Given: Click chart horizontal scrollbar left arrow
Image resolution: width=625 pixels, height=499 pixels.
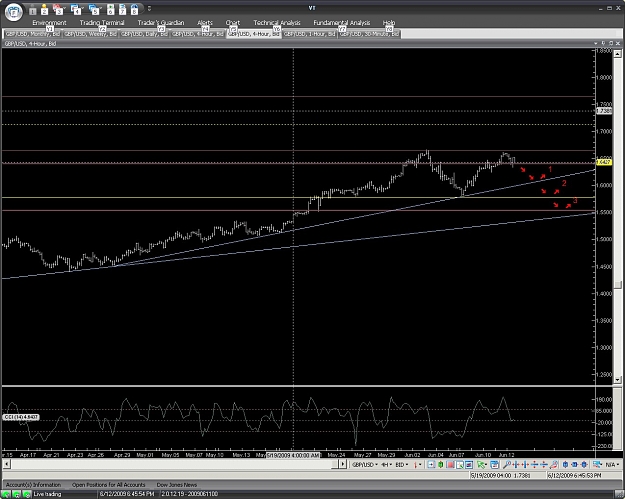Looking at the screenshot, I should click(x=7, y=464).
